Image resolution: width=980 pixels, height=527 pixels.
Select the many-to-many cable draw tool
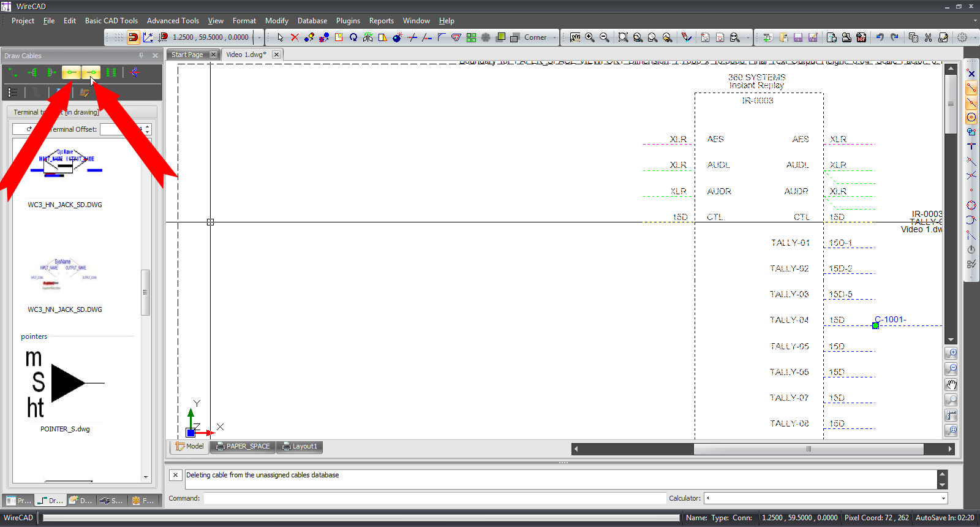click(111, 72)
